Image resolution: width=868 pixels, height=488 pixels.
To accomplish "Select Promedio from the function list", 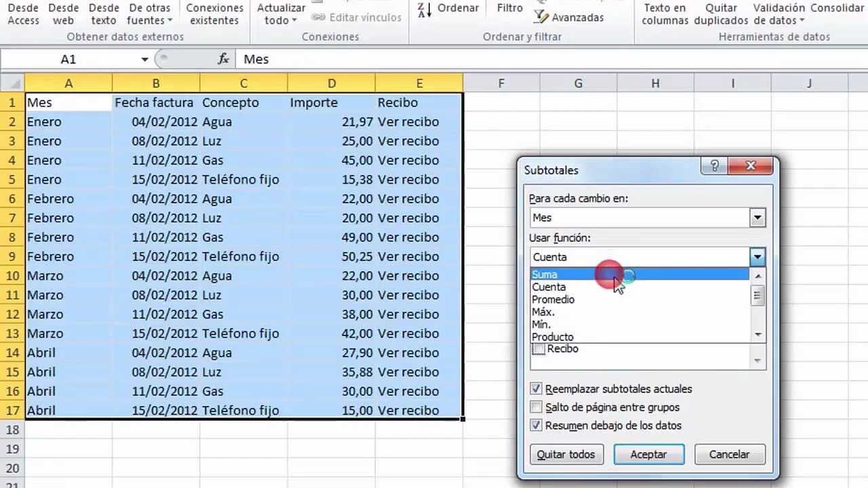I will pyautogui.click(x=553, y=299).
